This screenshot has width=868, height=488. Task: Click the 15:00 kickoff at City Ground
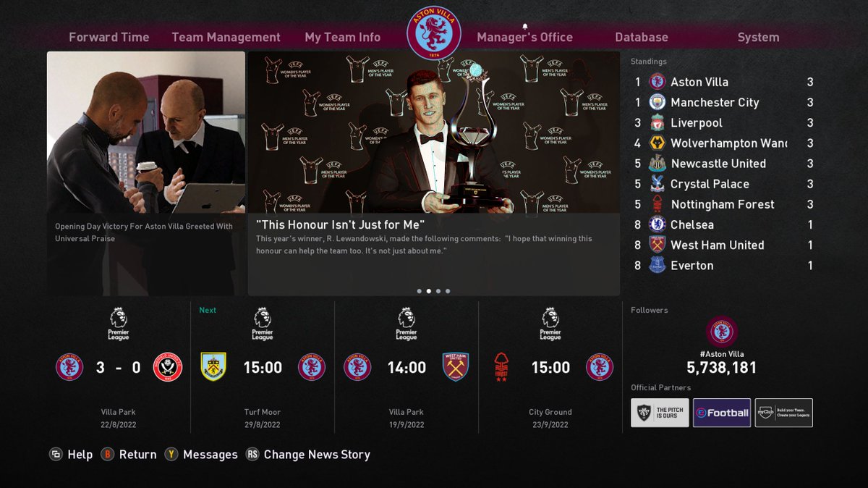(550, 368)
